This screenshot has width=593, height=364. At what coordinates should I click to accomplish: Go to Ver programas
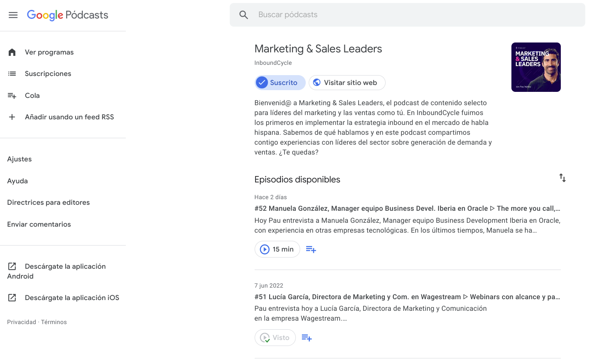tap(49, 52)
